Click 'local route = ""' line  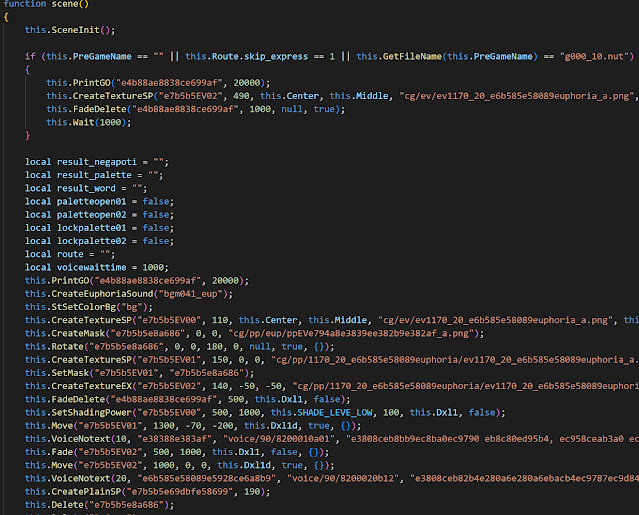[x=70, y=254]
